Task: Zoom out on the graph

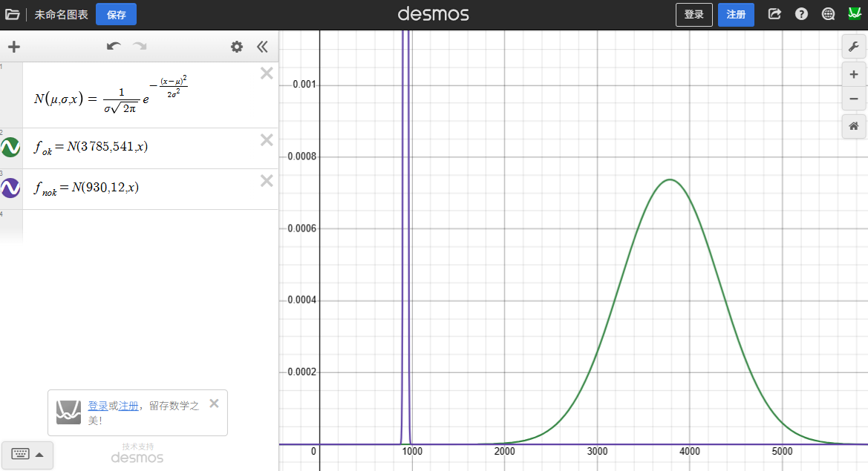Action: click(x=854, y=99)
